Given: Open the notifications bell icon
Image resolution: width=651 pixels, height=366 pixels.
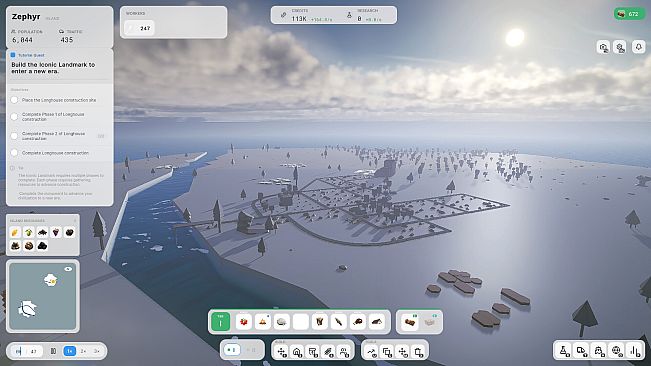Looking at the screenshot, I should tap(639, 47).
